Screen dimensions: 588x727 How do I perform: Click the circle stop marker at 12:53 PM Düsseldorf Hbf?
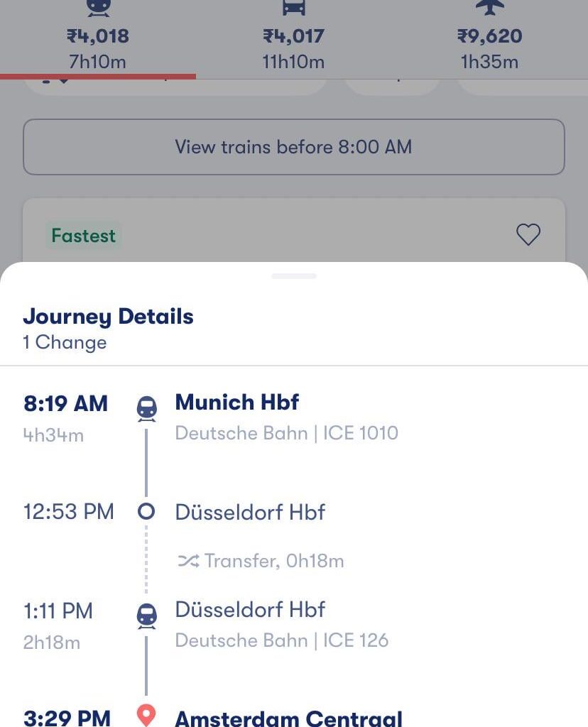146,511
